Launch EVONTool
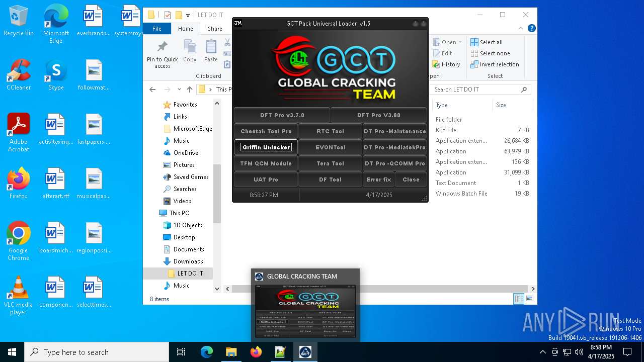The width and height of the screenshot is (644, 362). pos(330,147)
